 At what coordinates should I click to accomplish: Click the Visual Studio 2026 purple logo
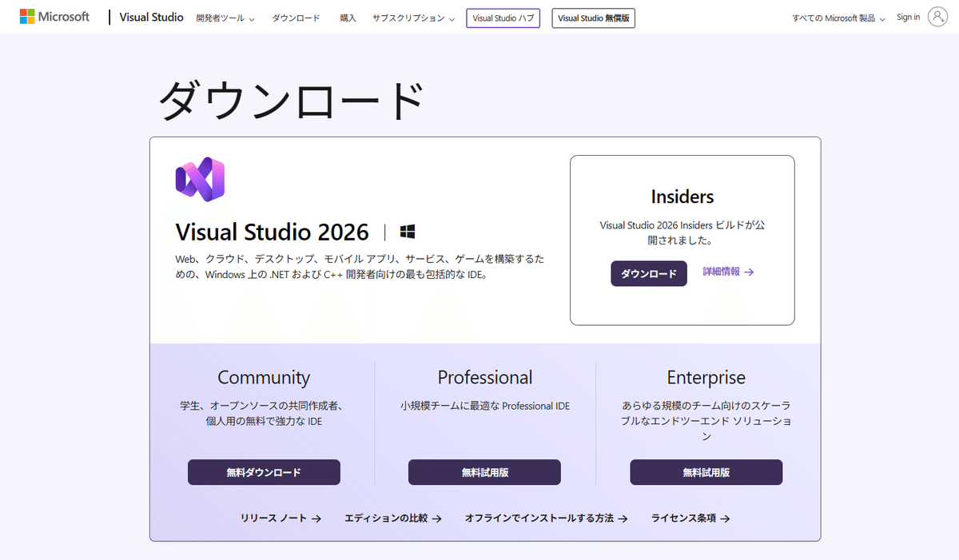pos(200,179)
